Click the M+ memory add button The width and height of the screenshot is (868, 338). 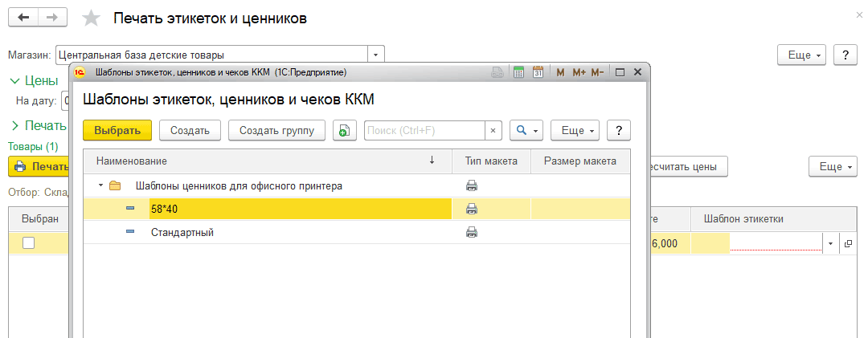(x=579, y=72)
